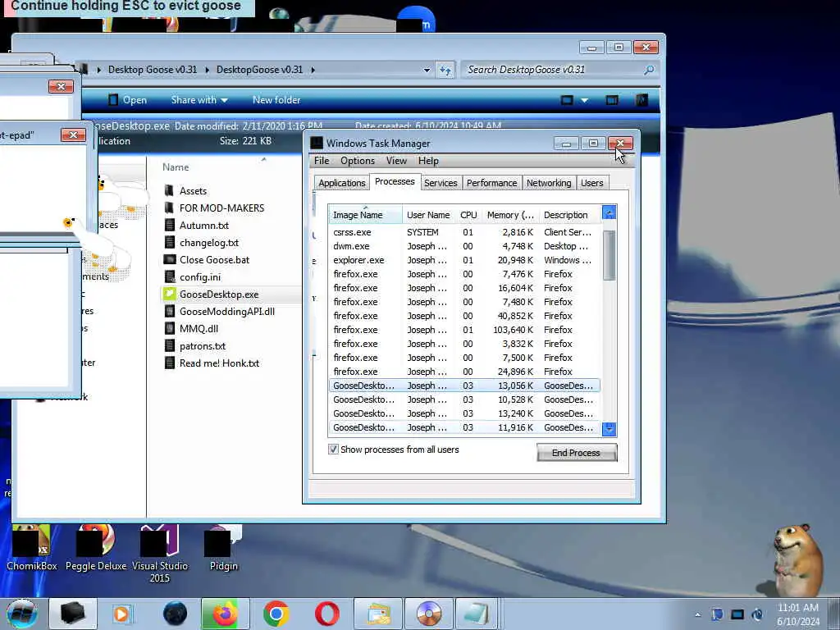
Task: Select the FOR MOD-MAKERS folder icon
Action: coord(169,208)
